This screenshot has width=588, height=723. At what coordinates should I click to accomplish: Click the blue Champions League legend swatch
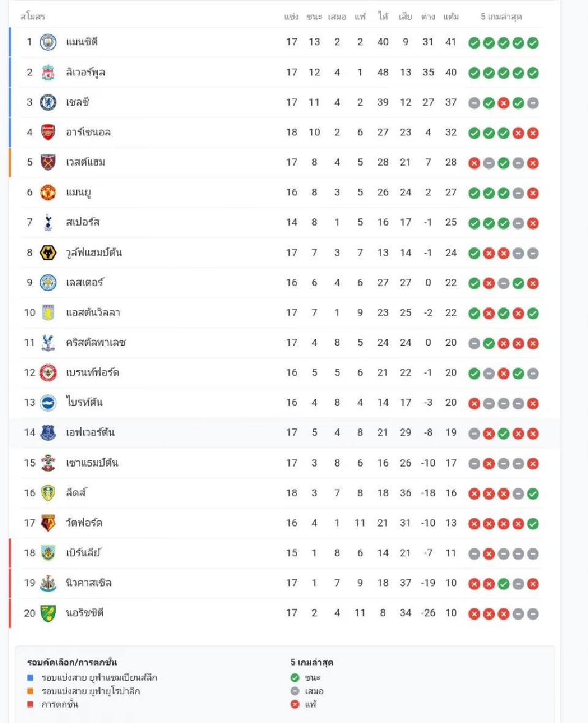coord(31,678)
